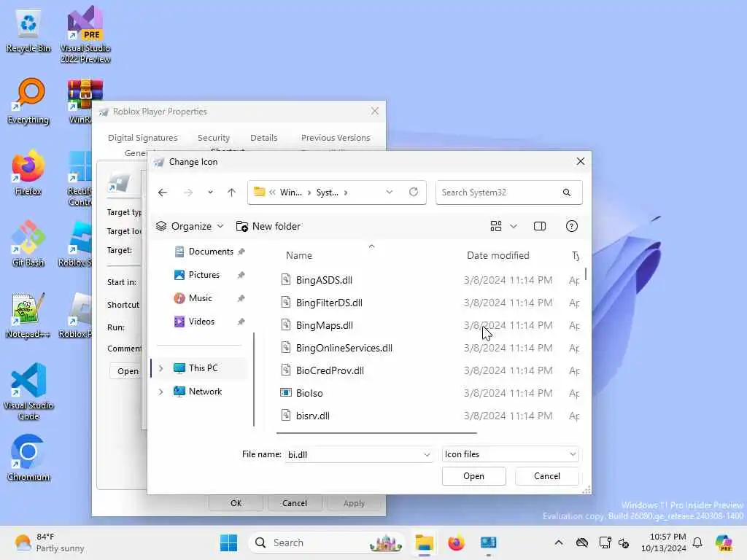Cancel the Change Icon dialog
747x560 pixels.
click(x=547, y=476)
